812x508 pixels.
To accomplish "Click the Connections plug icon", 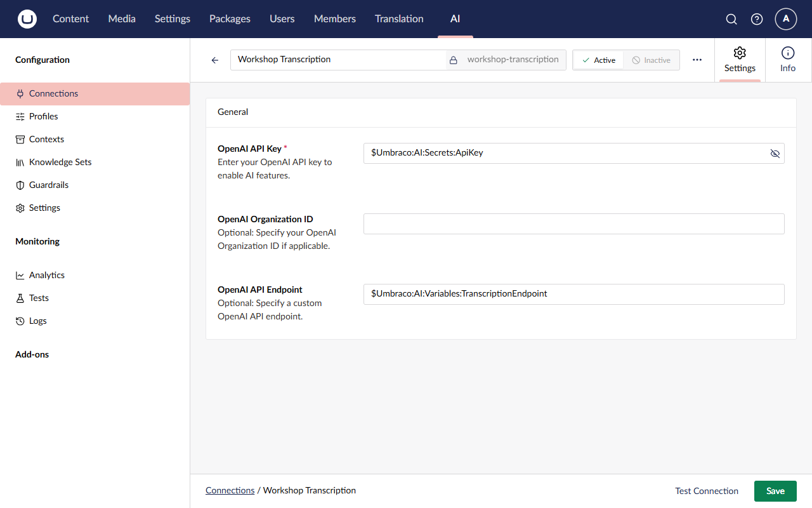I will [x=20, y=93].
